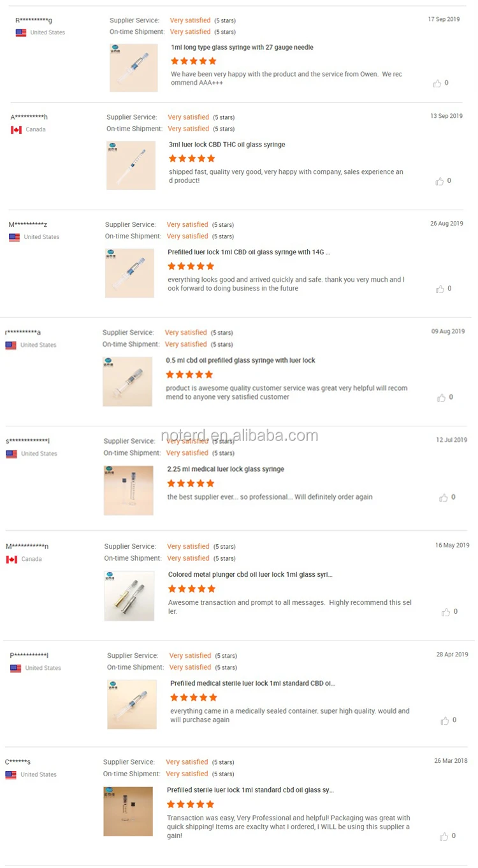Open 1ml long type glass syringe product link
Viewport: 478px width, 868px height.
(242, 48)
